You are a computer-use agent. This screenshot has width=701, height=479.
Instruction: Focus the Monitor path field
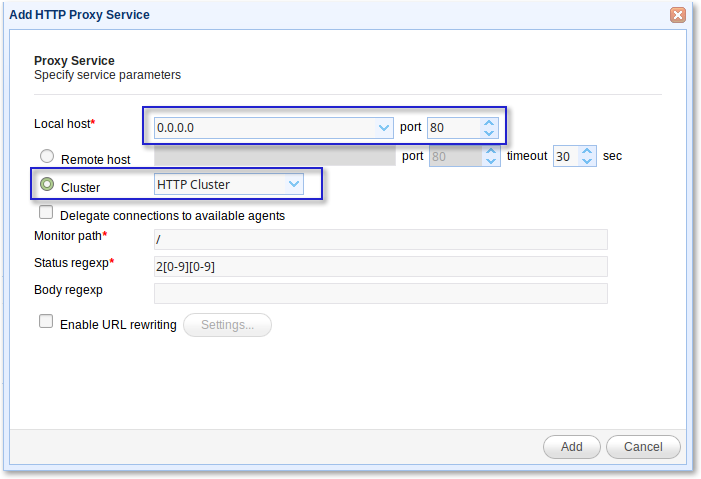point(380,240)
